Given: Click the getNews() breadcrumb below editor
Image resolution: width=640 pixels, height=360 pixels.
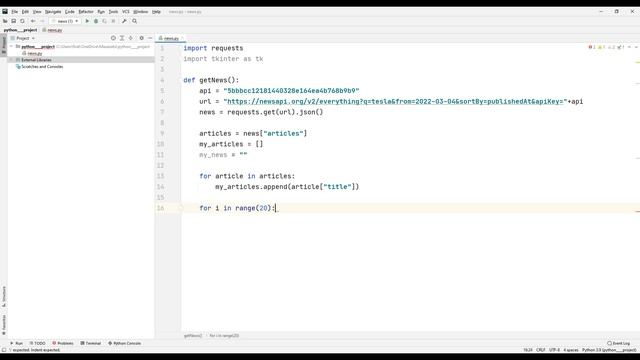Looking at the screenshot, I should pos(193,336).
